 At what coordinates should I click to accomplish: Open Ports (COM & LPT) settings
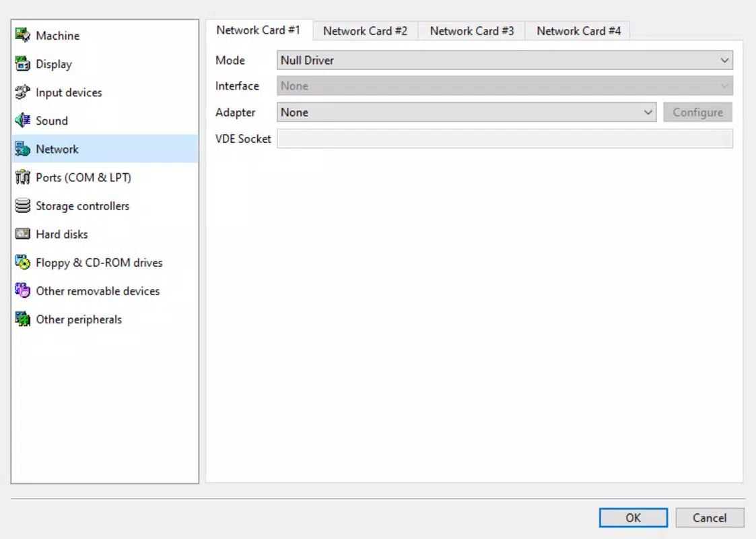click(104, 178)
